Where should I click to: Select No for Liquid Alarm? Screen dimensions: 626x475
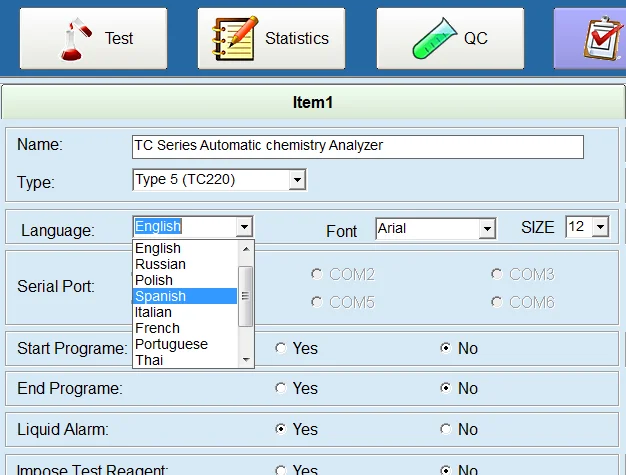[446, 429]
